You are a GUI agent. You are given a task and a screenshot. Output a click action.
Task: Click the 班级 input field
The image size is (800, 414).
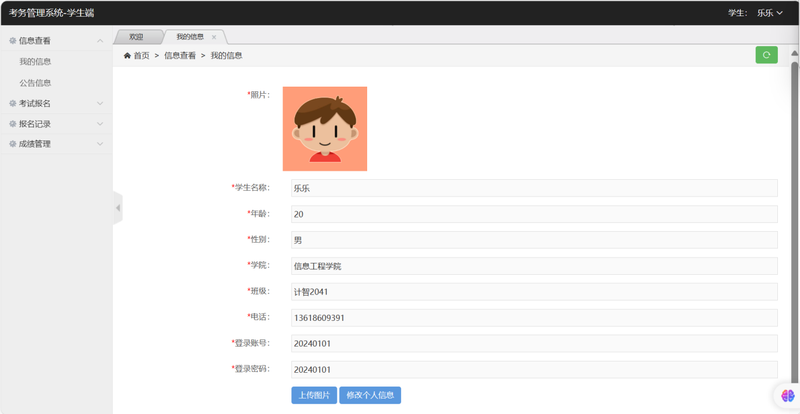[534, 292]
